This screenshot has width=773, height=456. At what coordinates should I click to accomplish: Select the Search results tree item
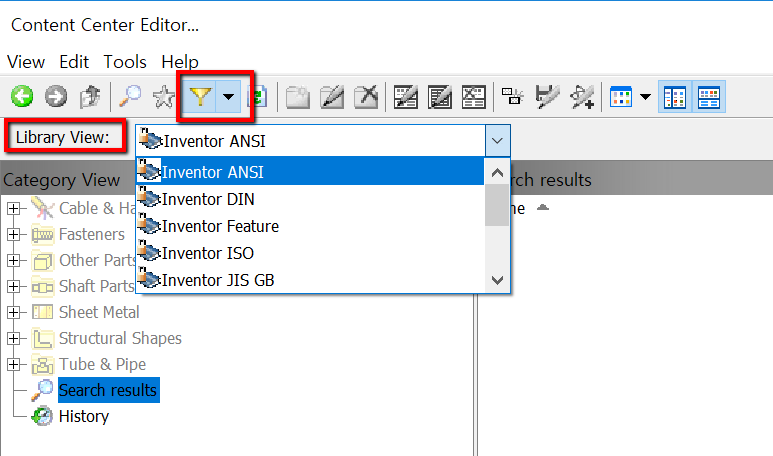pos(108,390)
